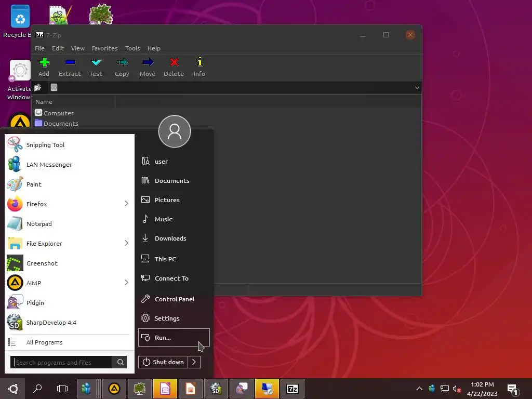Click the Test checkmark icon in 7-Zip

point(96,62)
